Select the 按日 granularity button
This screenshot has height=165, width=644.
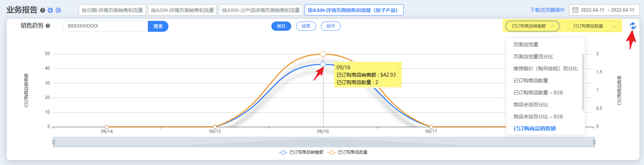pos(281,26)
